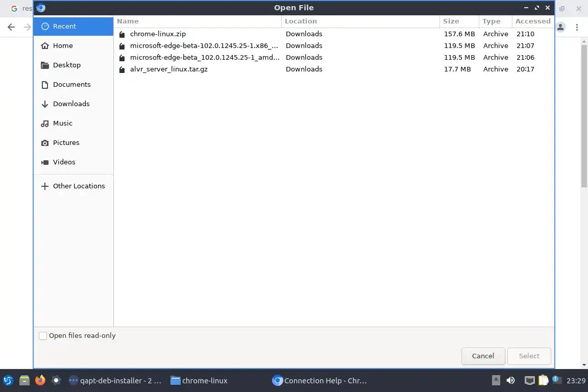Go back in the Chromium browser window
The image size is (588, 392).
[11, 27]
